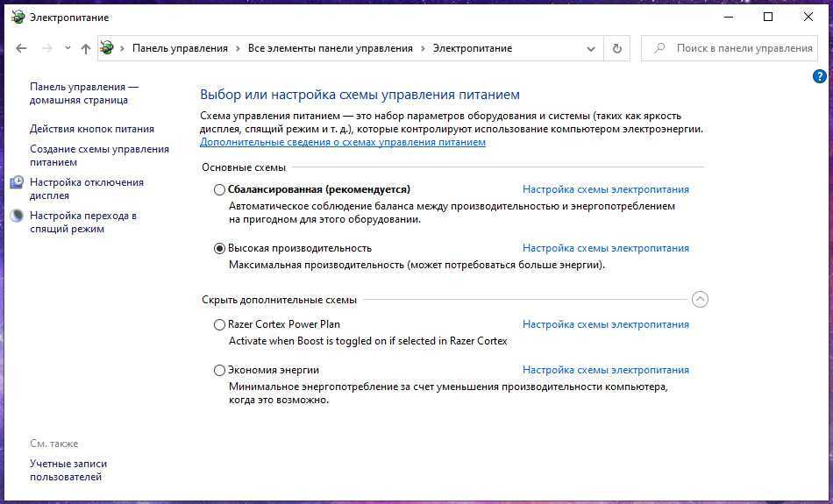Open settings link for Razer Cortex plan
Screen dimensions: 833x504
[605, 324]
